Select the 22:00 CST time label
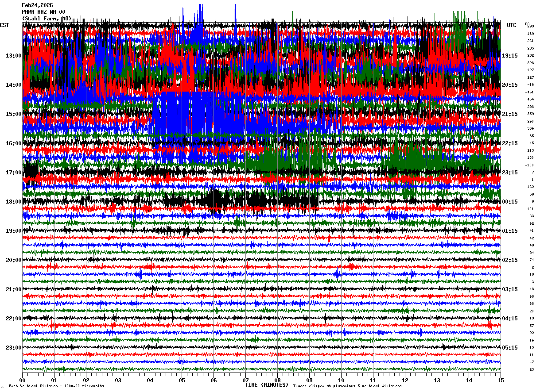536x392 pixels. pos(13,319)
